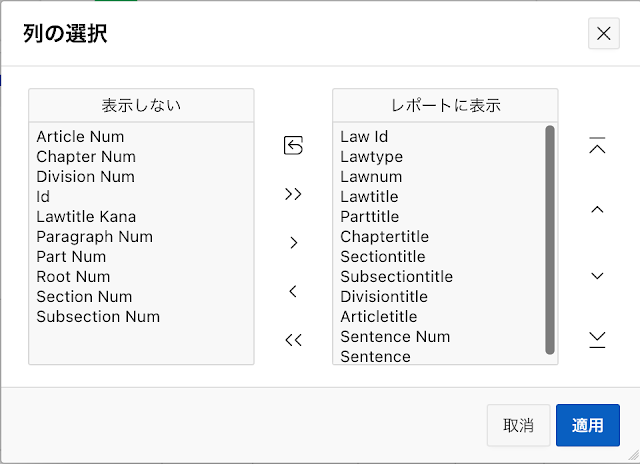Choose Subsection Num in hidden list
This screenshot has width=640, height=464.
coord(98,317)
